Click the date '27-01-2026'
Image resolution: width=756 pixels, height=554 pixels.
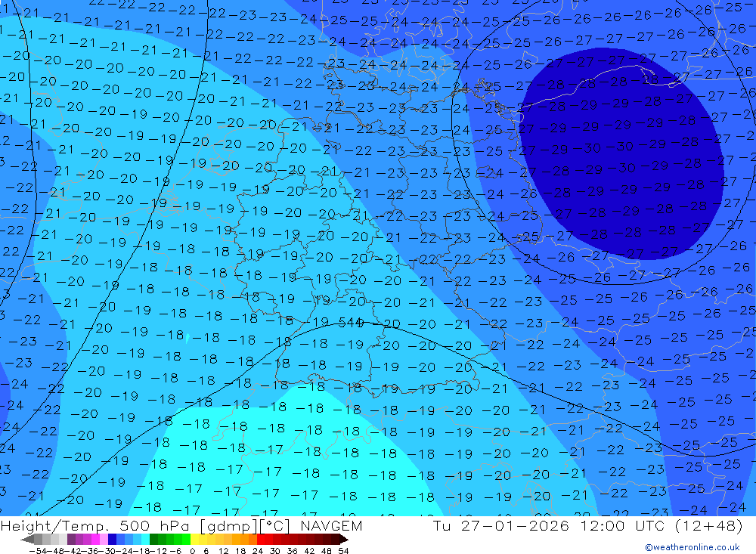coord(515,525)
